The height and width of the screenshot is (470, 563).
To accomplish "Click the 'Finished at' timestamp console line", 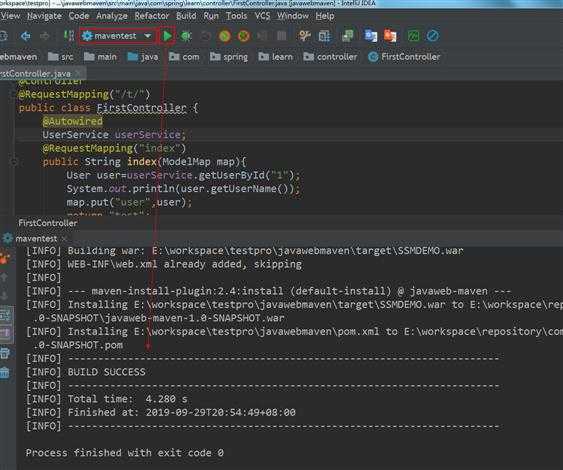I will (161, 412).
